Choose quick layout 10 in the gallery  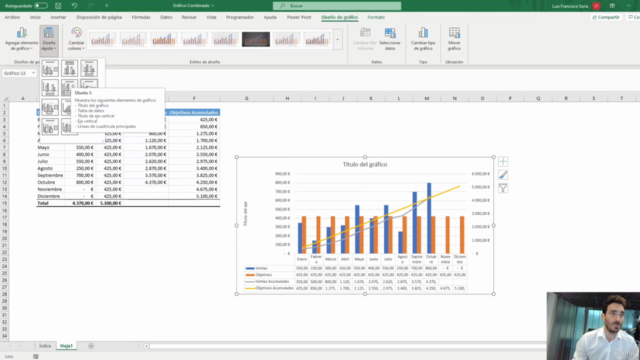click(x=50, y=127)
